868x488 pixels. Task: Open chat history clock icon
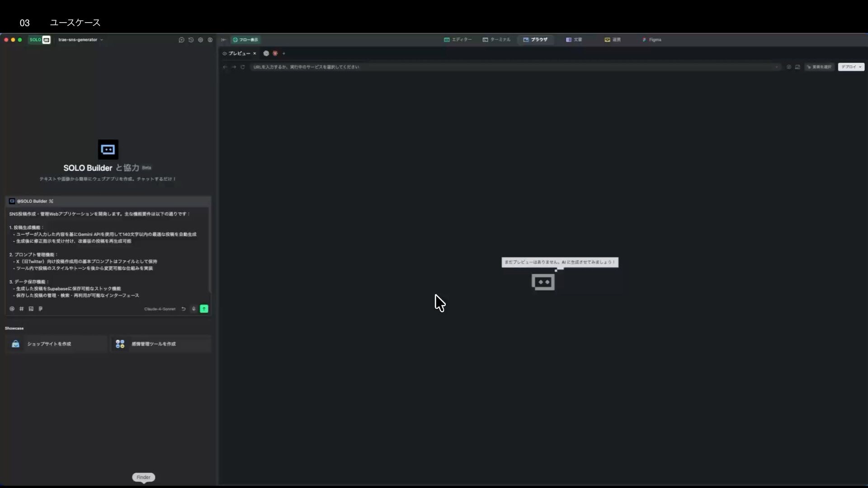click(x=191, y=40)
